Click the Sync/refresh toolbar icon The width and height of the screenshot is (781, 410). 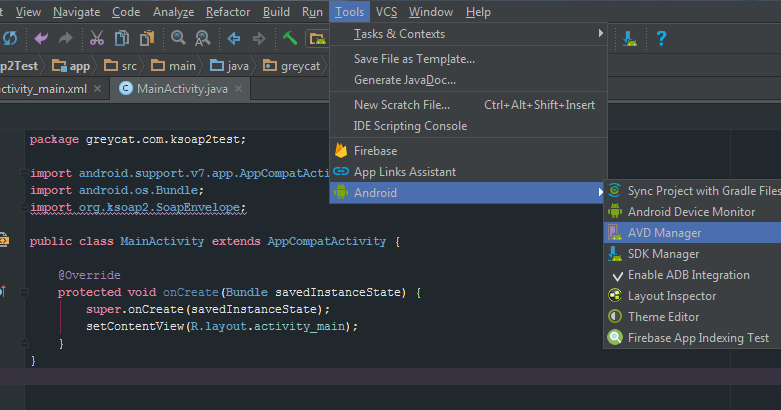click(10, 38)
